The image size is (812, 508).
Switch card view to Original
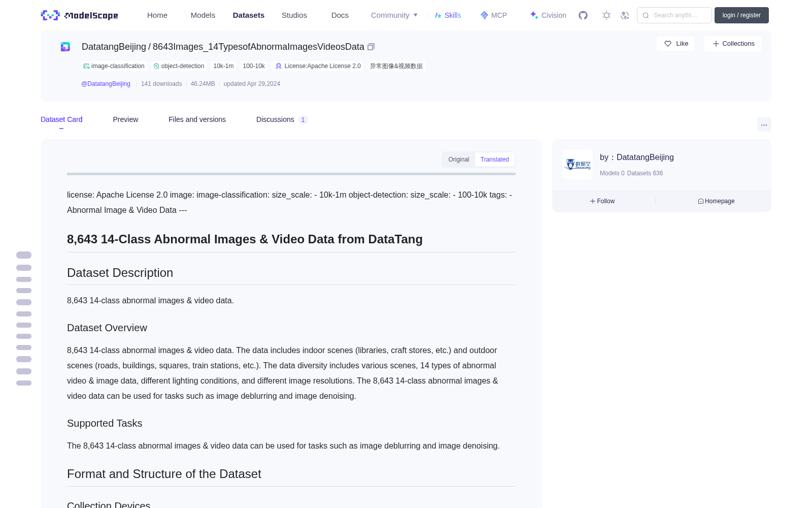459,160
